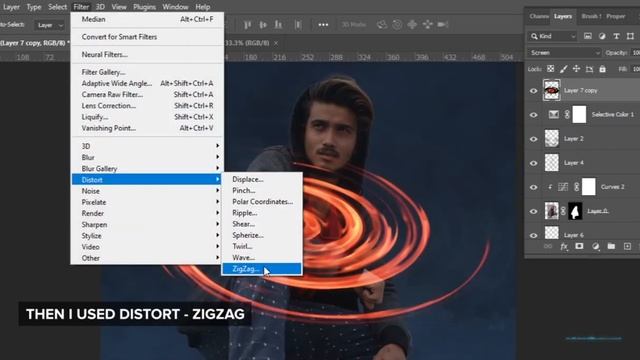Toggle visibility of Layer 2
This screenshot has width=640, height=360.
pyautogui.click(x=533, y=139)
